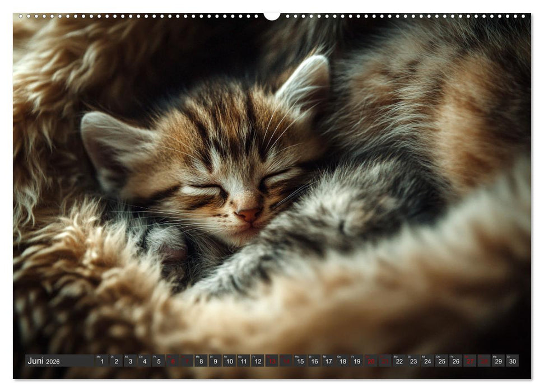This screenshot has height=392, width=544.
Task: Click the sleeping kitten's pink nose
Action: click(x=248, y=214)
